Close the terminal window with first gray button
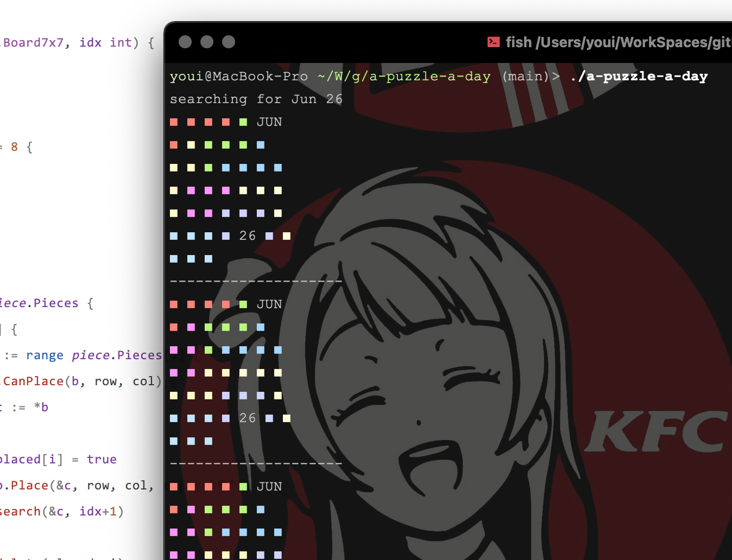Viewport: 732px width, 560px height. tap(185, 42)
